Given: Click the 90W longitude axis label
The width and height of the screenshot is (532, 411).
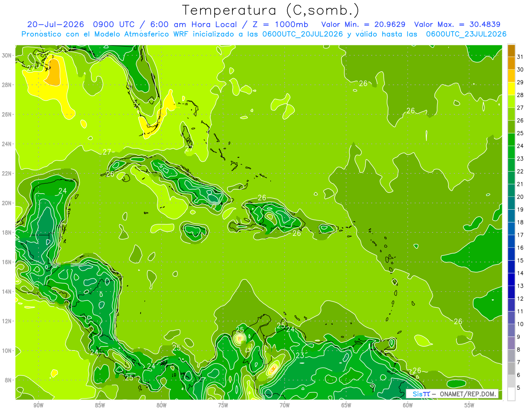Looking at the screenshot, I should click(x=38, y=405).
